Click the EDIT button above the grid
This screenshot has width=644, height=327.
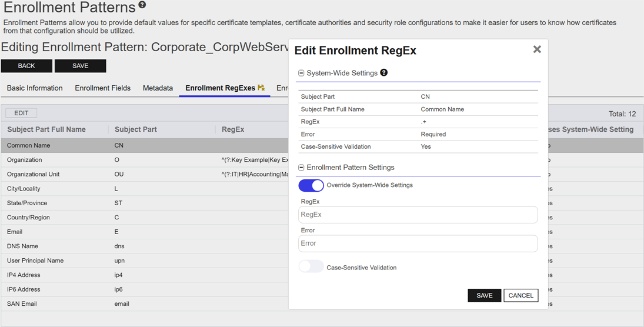pyautogui.click(x=21, y=113)
